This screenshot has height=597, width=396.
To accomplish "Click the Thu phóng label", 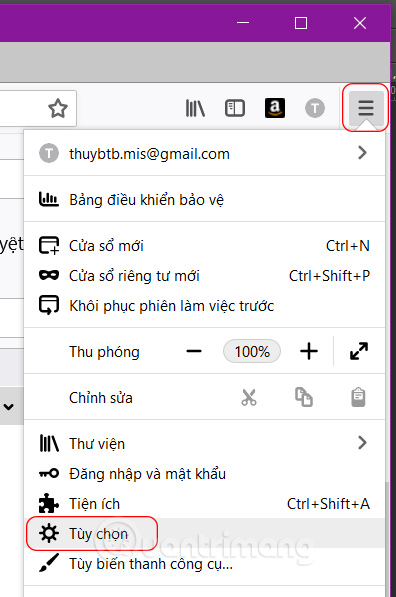I will tap(104, 352).
